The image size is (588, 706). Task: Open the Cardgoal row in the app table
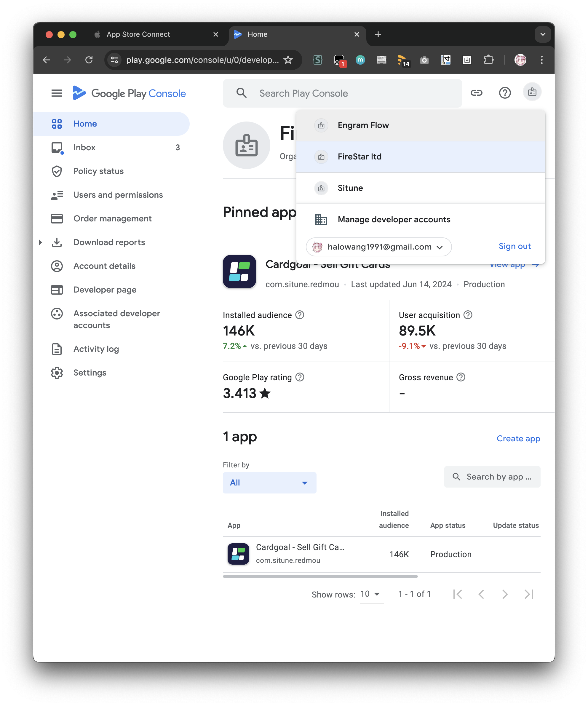381,554
